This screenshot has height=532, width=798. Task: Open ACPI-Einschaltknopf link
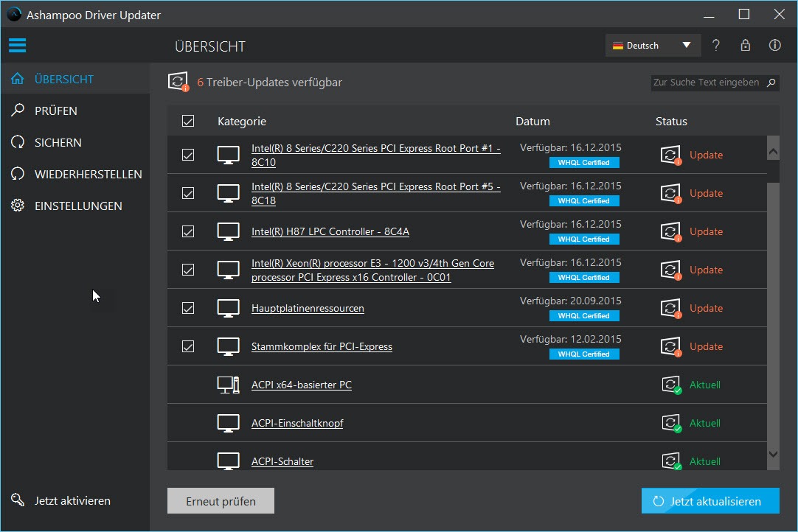click(297, 423)
